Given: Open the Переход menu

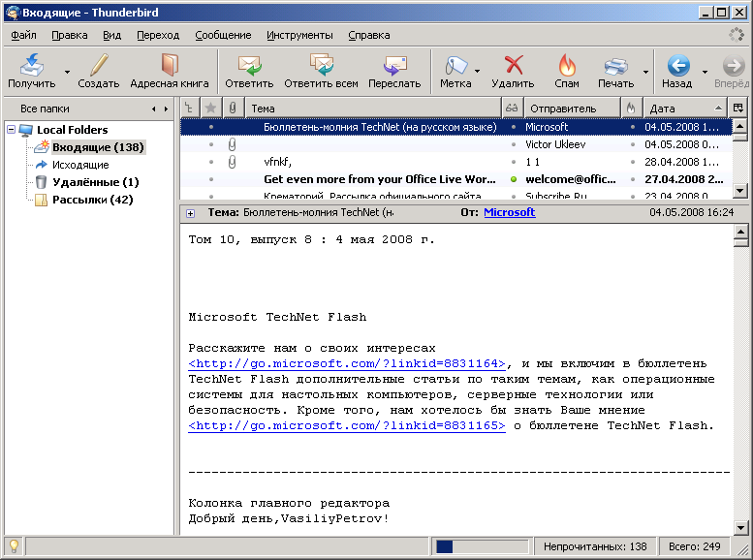Looking at the screenshot, I should [x=158, y=35].
